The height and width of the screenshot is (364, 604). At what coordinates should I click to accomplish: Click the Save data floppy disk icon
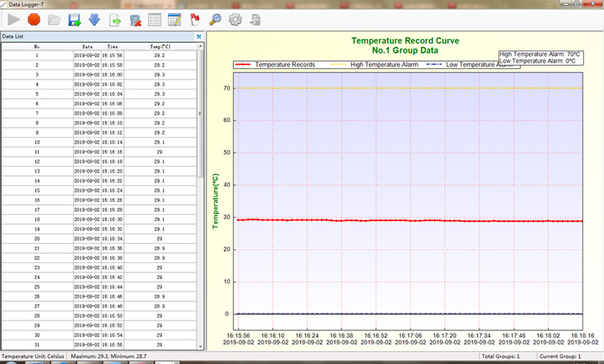tap(74, 19)
